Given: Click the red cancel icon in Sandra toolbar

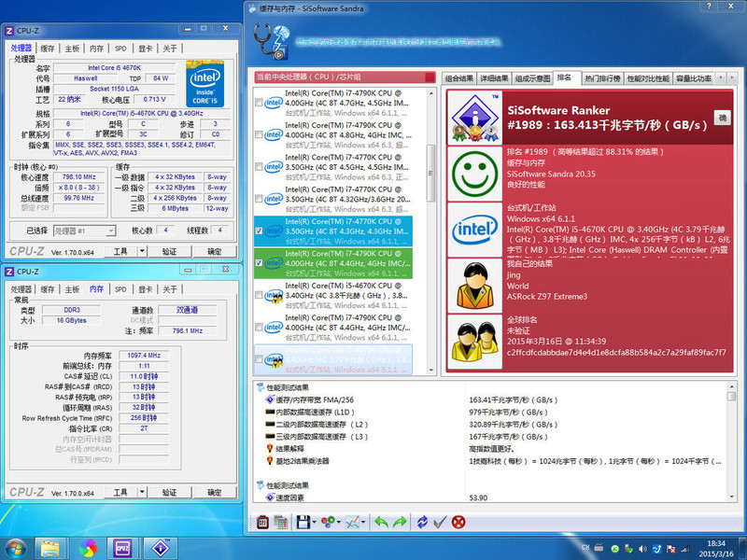Looking at the screenshot, I should (458, 523).
